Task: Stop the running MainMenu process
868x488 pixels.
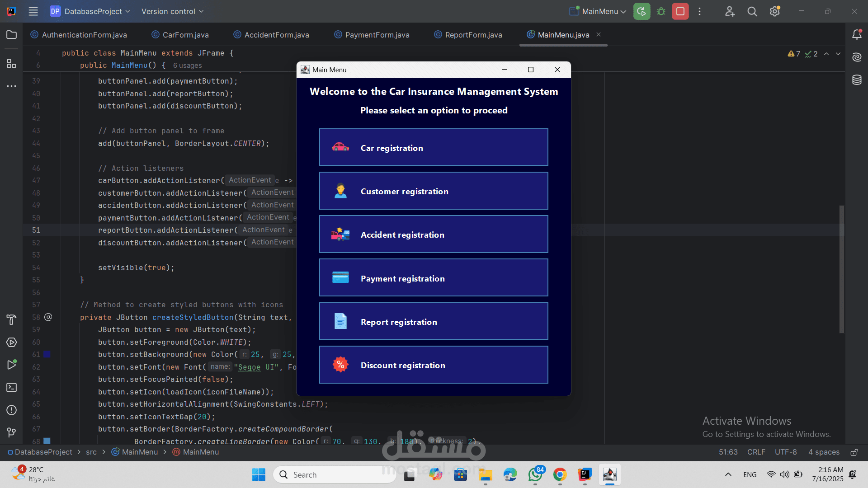Action: 680,11
